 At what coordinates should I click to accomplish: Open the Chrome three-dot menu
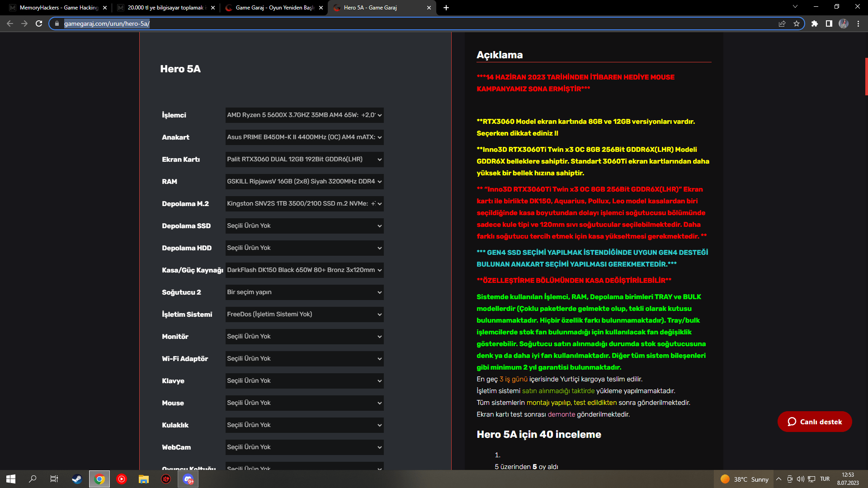pos(858,23)
